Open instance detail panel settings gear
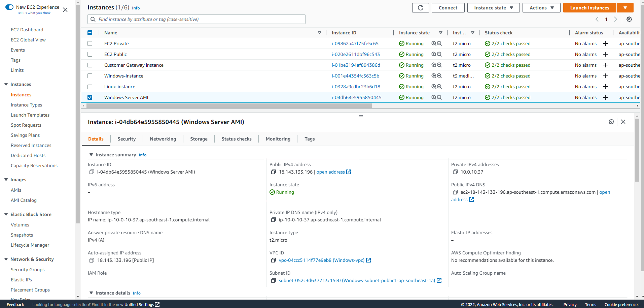This screenshot has height=308, width=644. tap(611, 122)
